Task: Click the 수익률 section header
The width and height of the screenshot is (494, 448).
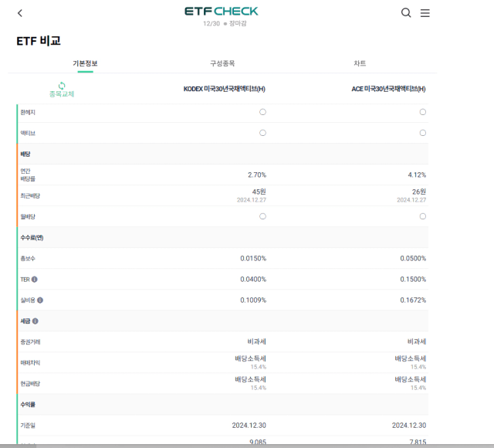Action: [222, 404]
